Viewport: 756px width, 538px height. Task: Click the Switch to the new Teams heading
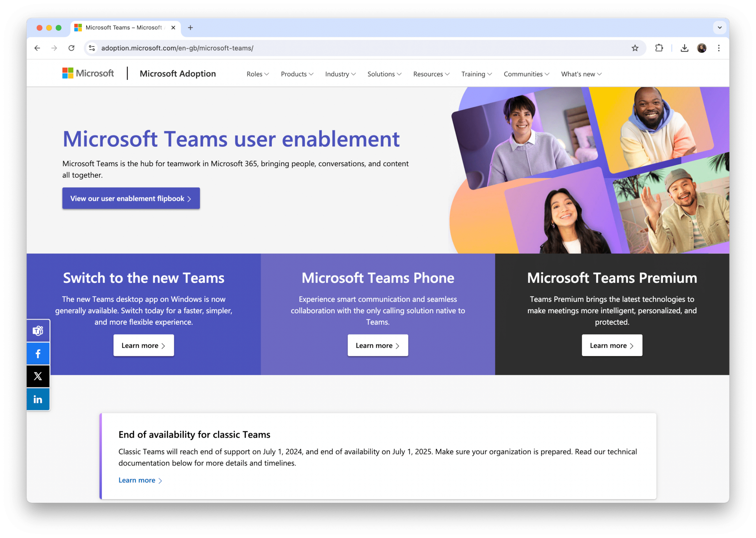point(144,278)
